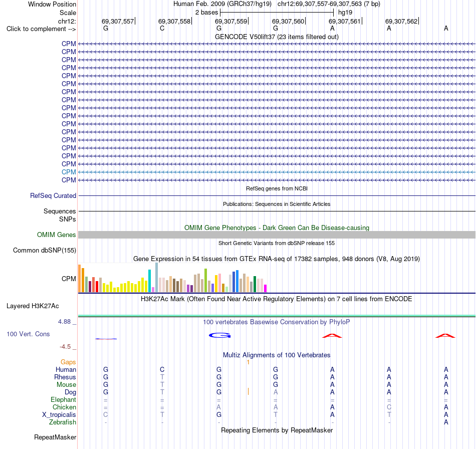Click the 'OMIM Gene Phenotypes' green title
The image size is (476, 449).
pos(277,228)
